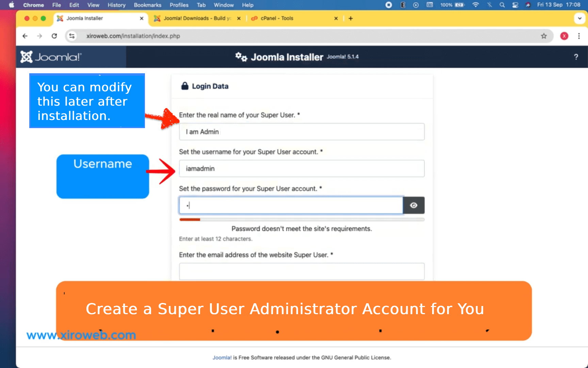Click the battery status indicator

452,5
